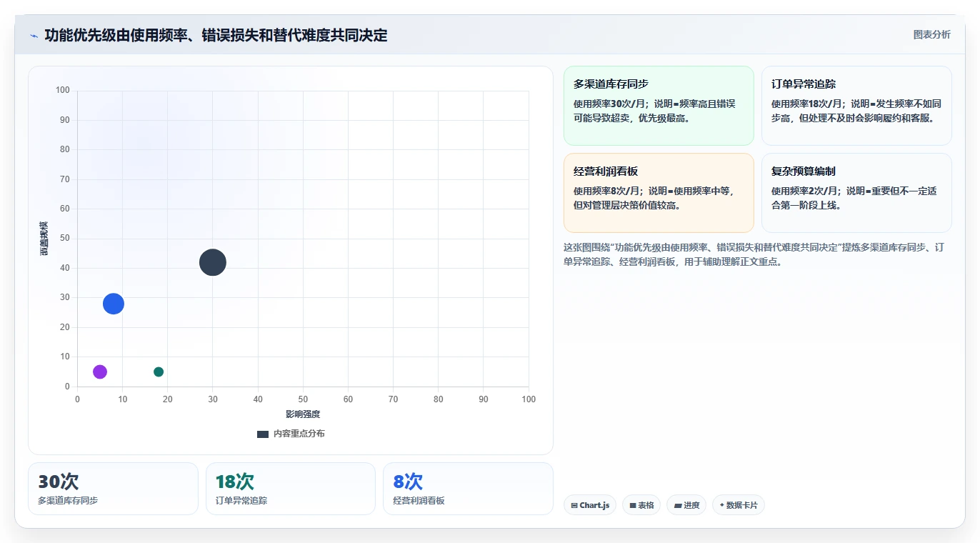Click the icon inside 进度 chip
Screen dimensions: 980x543
(677, 505)
